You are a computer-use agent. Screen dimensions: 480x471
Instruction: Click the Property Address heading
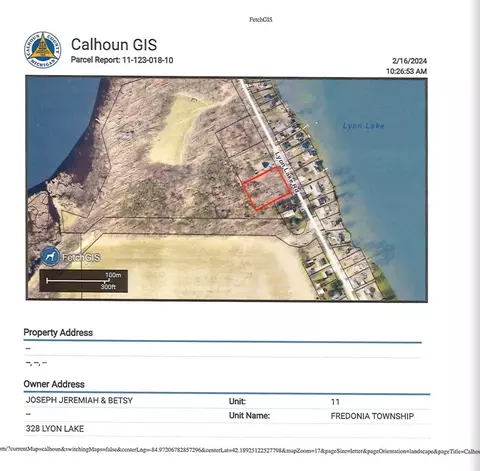[58, 332]
